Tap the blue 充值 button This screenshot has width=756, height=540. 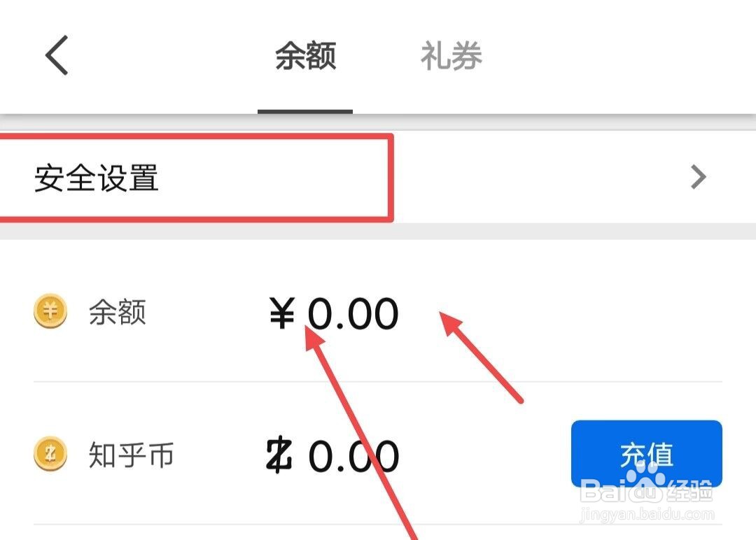tap(647, 454)
